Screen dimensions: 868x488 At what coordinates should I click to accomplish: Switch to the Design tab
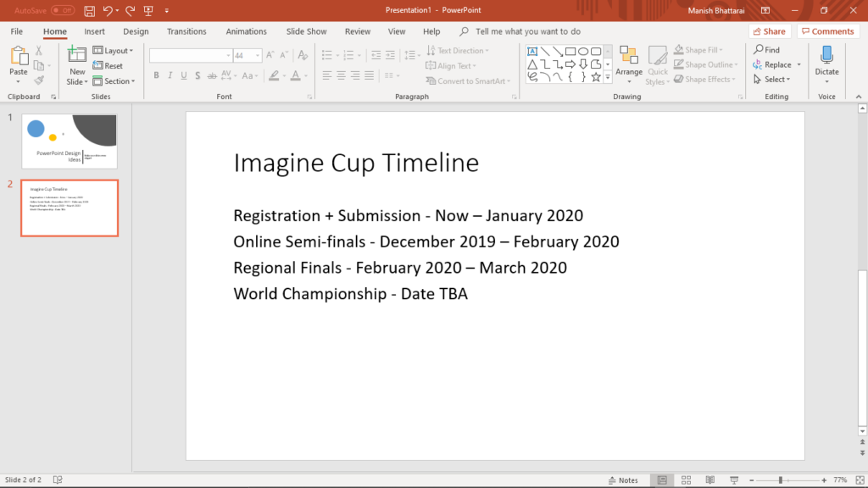click(136, 31)
